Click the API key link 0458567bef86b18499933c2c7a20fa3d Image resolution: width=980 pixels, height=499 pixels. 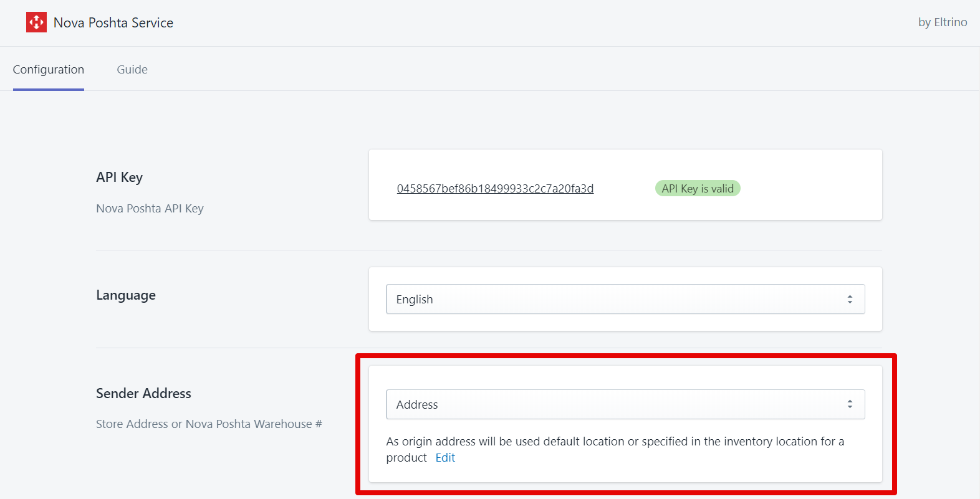point(495,188)
